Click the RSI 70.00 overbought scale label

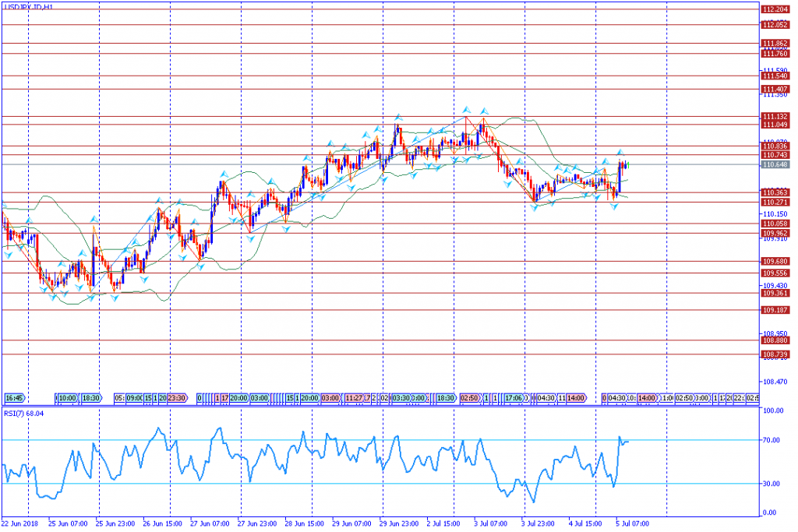click(772, 441)
